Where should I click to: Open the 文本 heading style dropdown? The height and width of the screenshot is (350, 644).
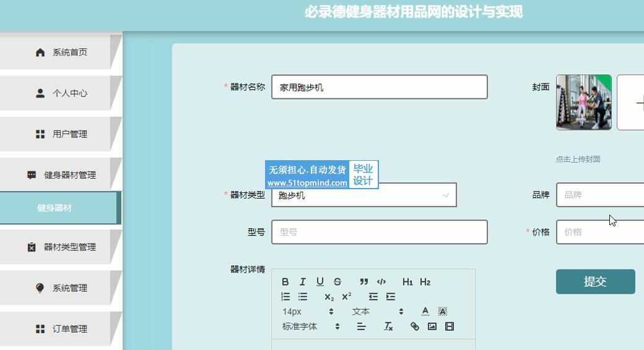378,312
